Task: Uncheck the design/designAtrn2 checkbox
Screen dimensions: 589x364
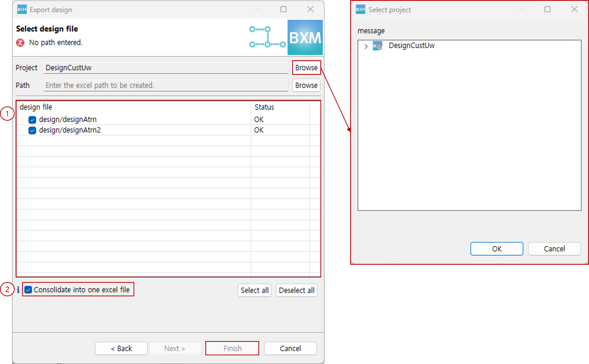Action: (32, 130)
